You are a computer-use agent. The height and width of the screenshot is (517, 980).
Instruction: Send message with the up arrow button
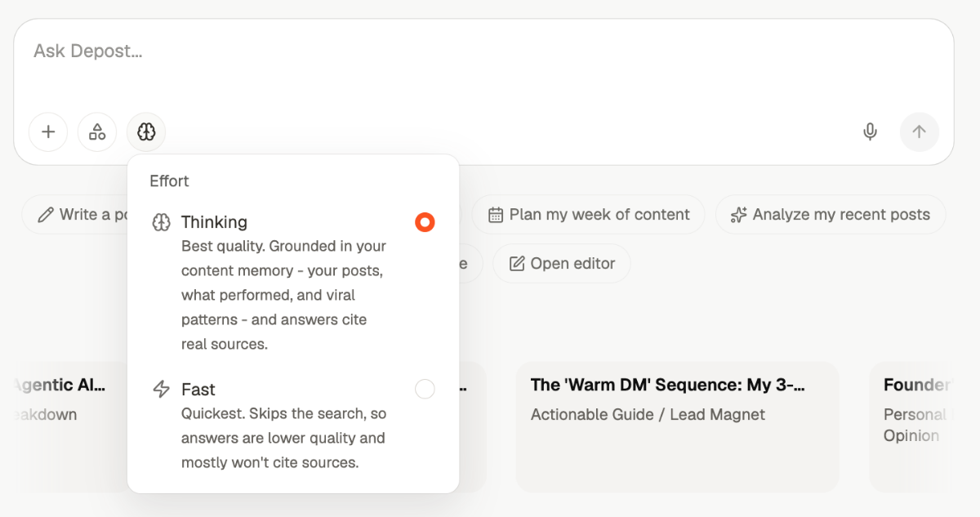[x=920, y=131]
